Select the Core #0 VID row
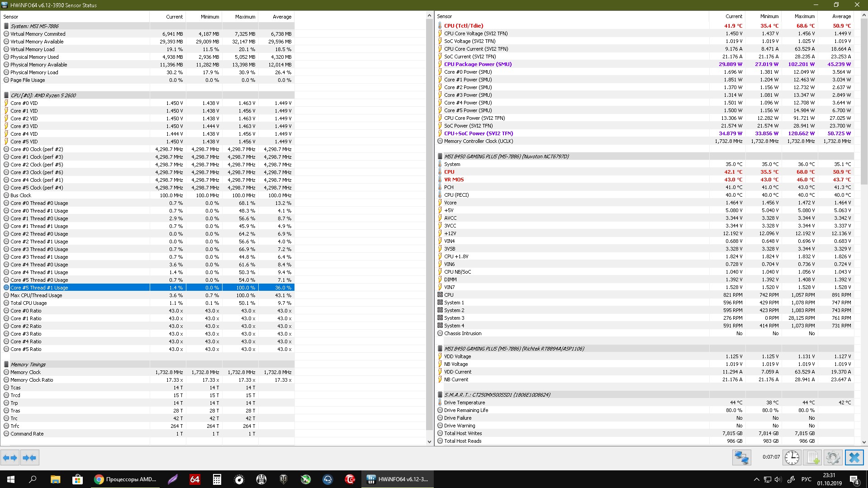The image size is (868, 488). (148, 103)
